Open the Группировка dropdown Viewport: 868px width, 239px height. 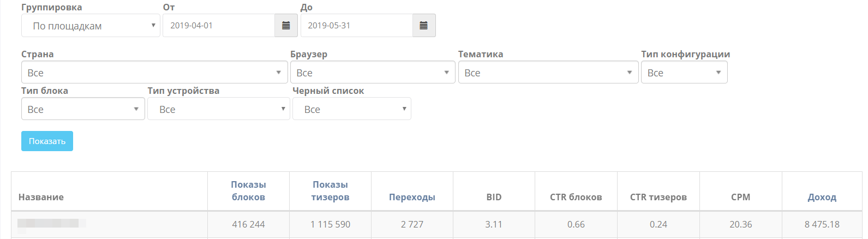click(91, 26)
